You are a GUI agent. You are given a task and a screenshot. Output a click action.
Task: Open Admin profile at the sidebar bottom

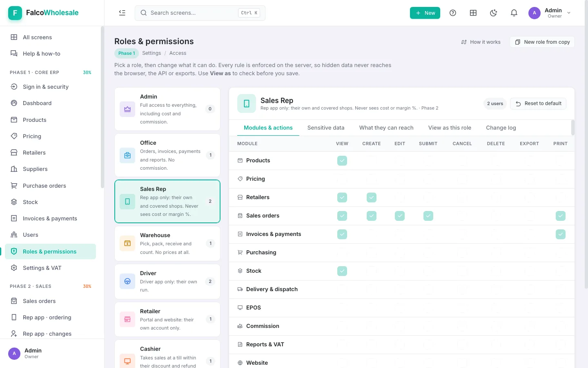click(x=52, y=354)
